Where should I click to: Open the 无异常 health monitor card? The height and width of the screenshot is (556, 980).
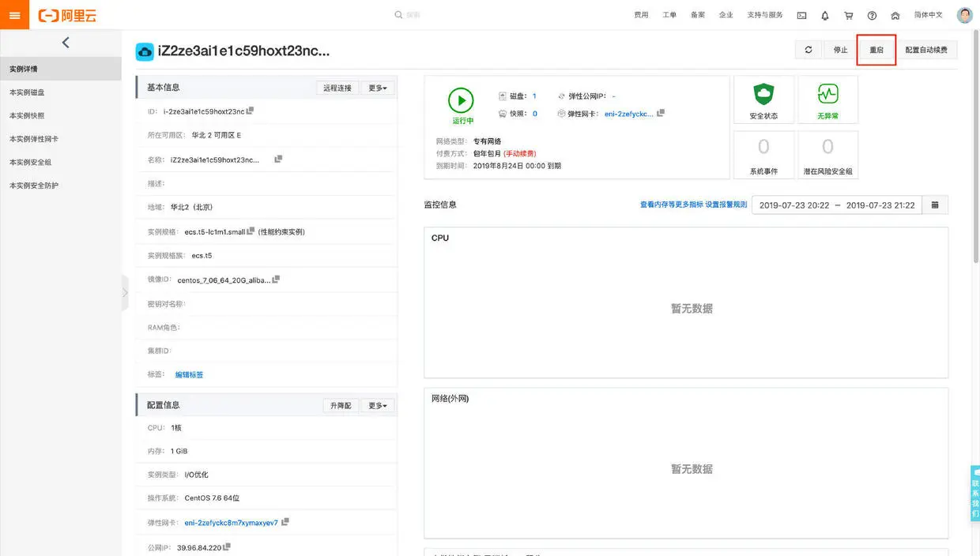(827, 100)
